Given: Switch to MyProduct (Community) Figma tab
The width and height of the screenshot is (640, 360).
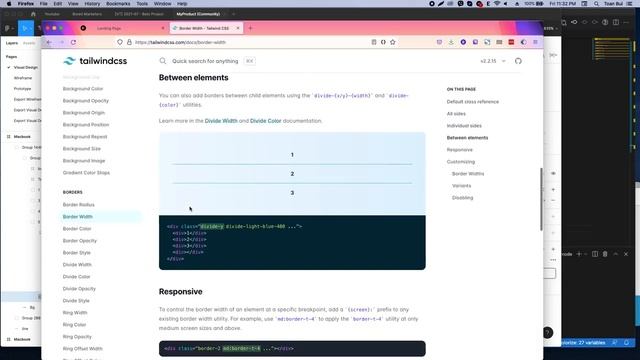Looking at the screenshot, I should click(x=198, y=14).
